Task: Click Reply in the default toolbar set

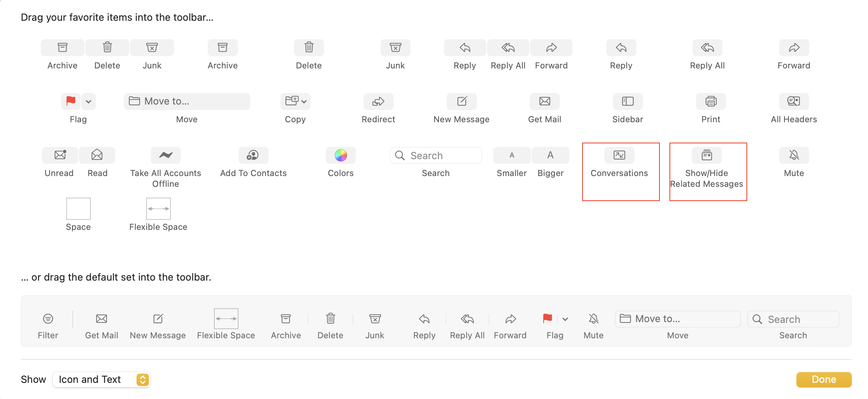Action: tap(424, 319)
